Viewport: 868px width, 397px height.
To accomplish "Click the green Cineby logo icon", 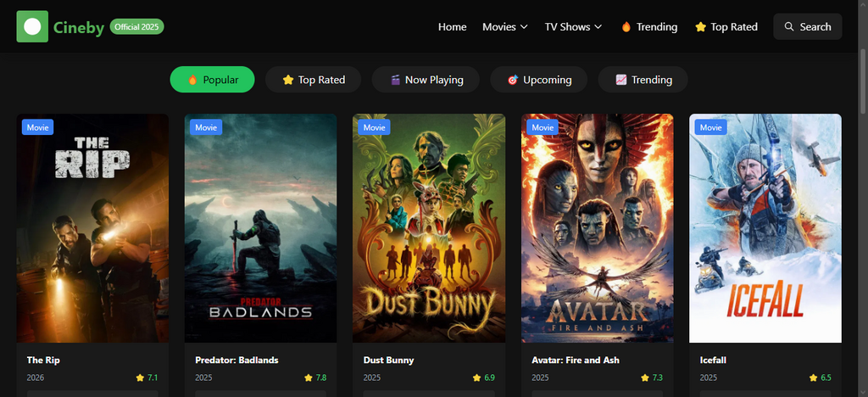I will (32, 26).
